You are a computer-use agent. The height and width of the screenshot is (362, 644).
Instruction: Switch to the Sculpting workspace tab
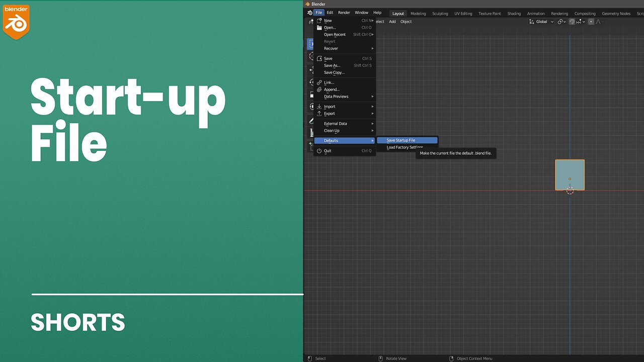tap(440, 14)
